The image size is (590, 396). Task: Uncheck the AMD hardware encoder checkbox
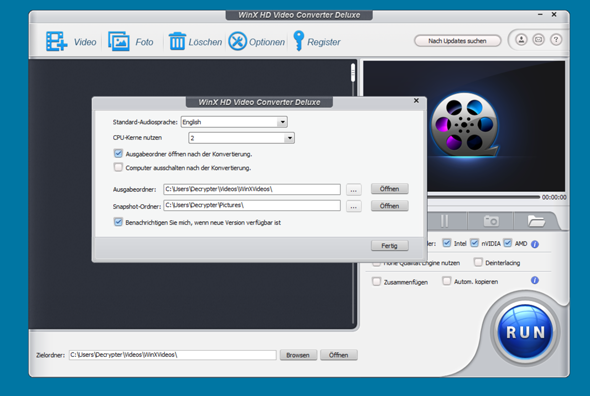508,243
